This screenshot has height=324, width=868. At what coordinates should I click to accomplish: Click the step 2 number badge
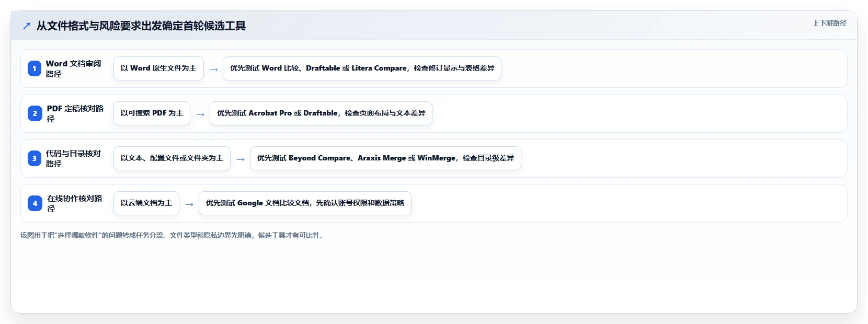(x=35, y=113)
